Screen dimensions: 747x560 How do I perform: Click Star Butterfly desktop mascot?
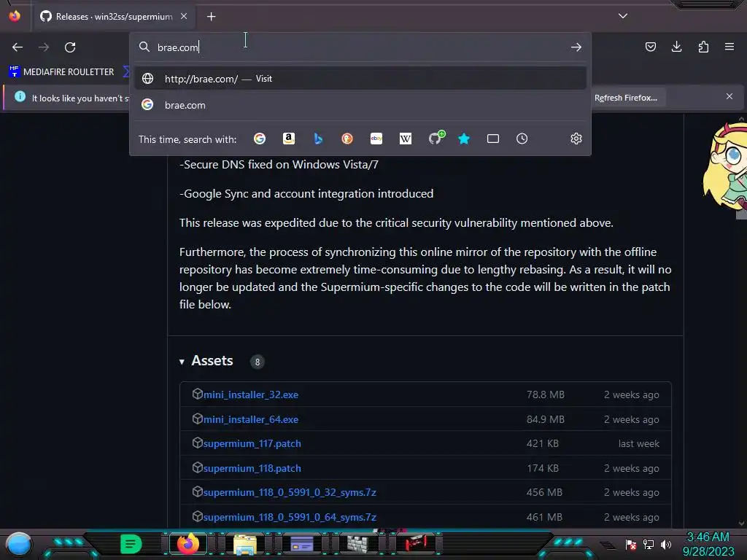pyautogui.click(x=726, y=166)
